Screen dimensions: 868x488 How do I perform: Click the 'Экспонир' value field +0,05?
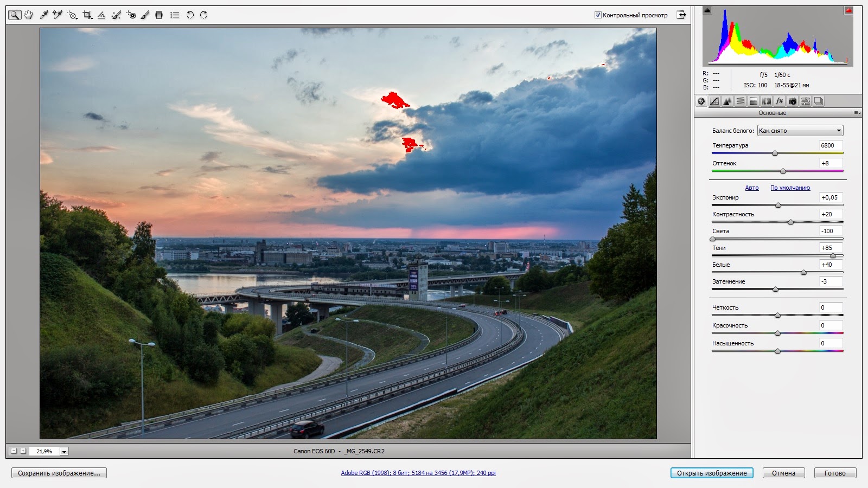click(831, 197)
